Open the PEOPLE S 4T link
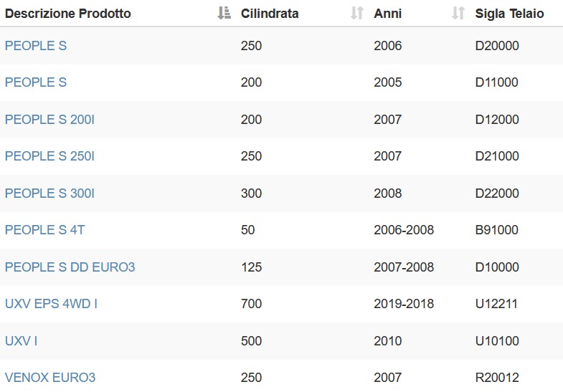This screenshot has width=563, height=392. 45,230
